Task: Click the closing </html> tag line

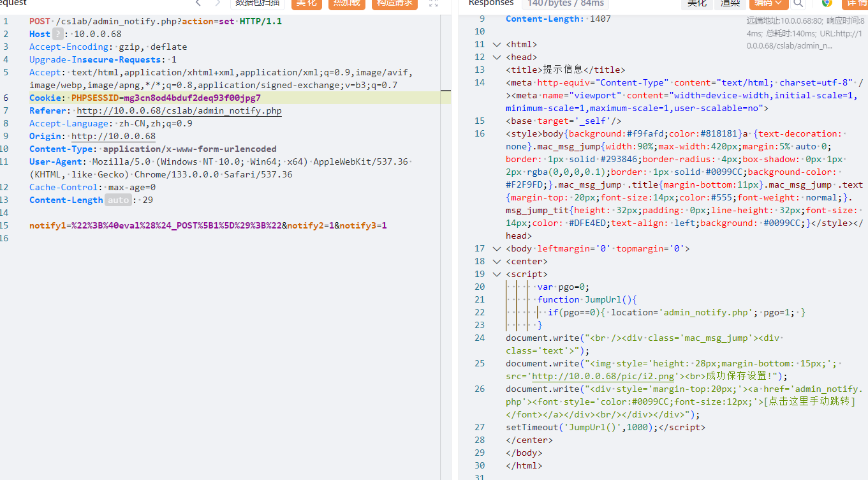Action: click(x=524, y=465)
